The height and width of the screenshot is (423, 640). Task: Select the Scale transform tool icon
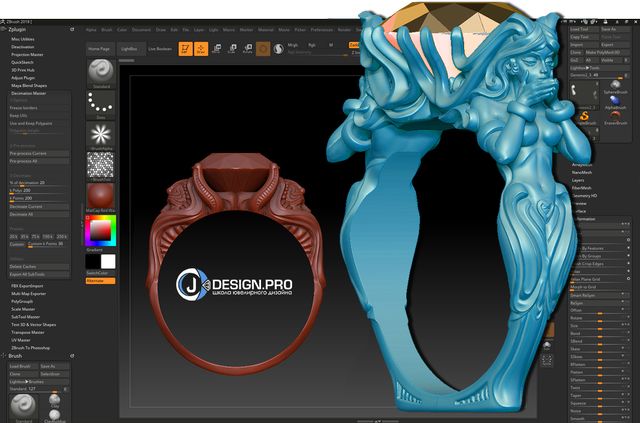point(232,47)
